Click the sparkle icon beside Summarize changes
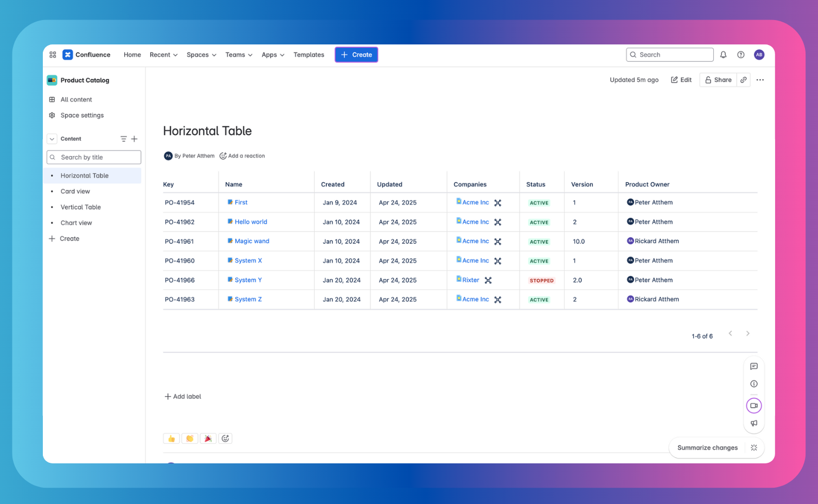The width and height of the screenshot is (818, 504). point(754,448)
